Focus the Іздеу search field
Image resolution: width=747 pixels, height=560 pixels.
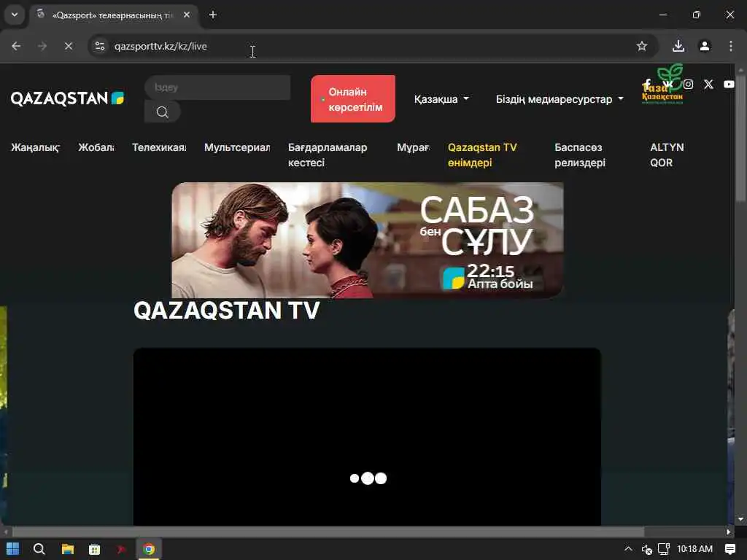pyautogui.click(x=217, y=87)
